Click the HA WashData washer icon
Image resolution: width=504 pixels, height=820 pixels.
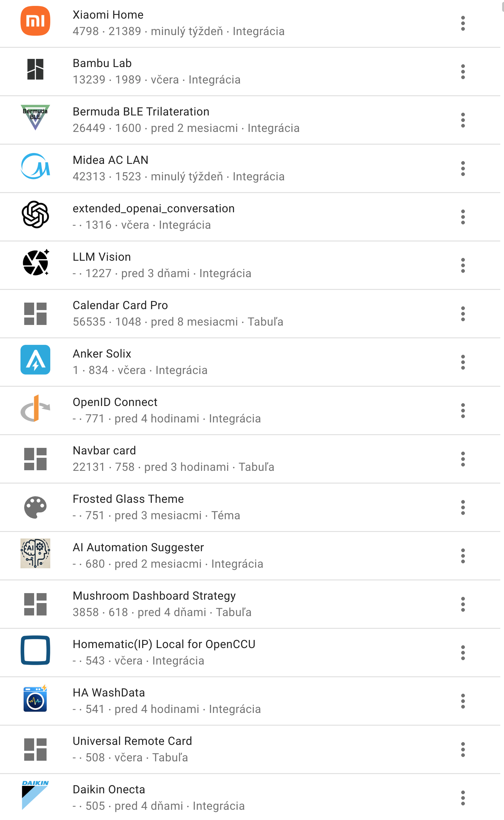pyautogui.click(x=35, y=699)
